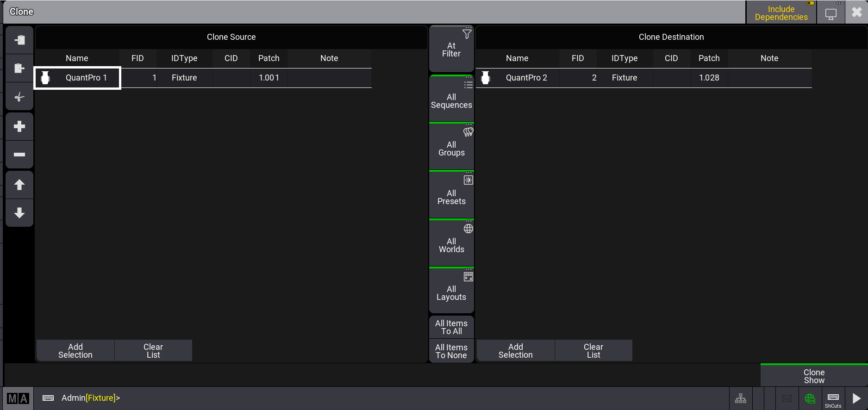The height and width of the screenshot is (410, 868).
Task: Disable the All Presets filter
Action: click(451, 196)
